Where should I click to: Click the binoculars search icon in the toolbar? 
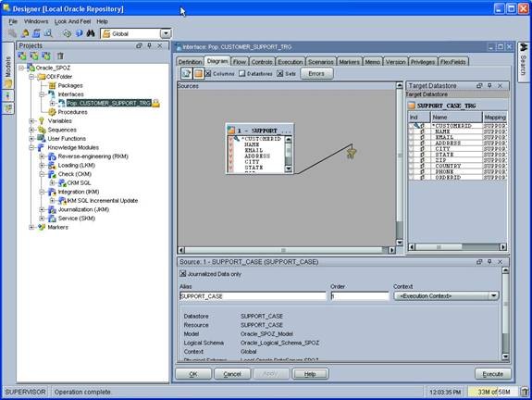(x=91, y=33)
